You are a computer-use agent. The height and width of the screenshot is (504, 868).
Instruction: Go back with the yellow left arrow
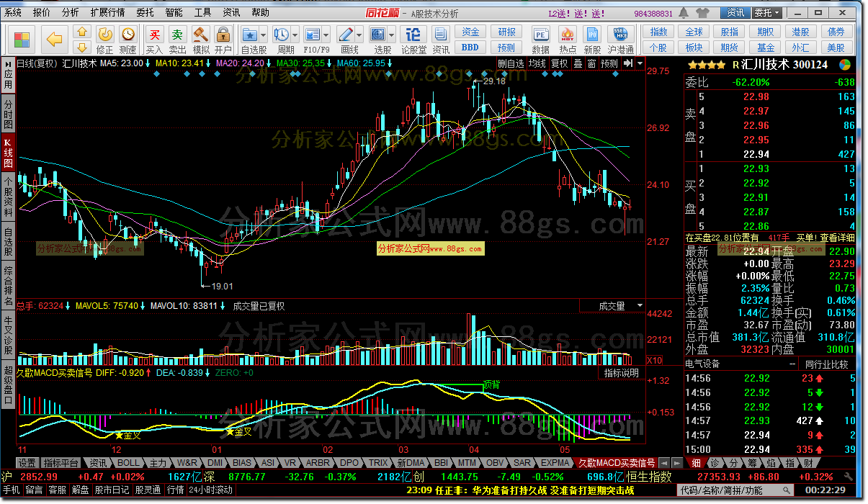(55, 39)
